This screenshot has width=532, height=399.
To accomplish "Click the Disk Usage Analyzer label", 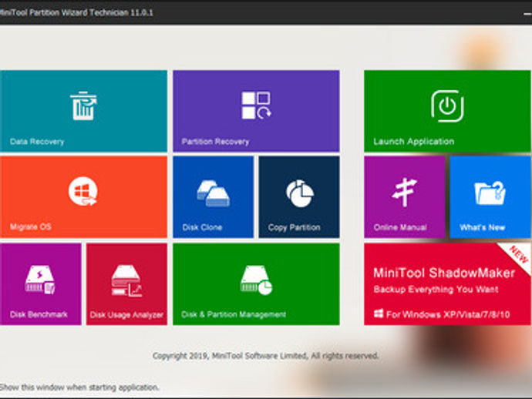I will click(x=126, y=315).
